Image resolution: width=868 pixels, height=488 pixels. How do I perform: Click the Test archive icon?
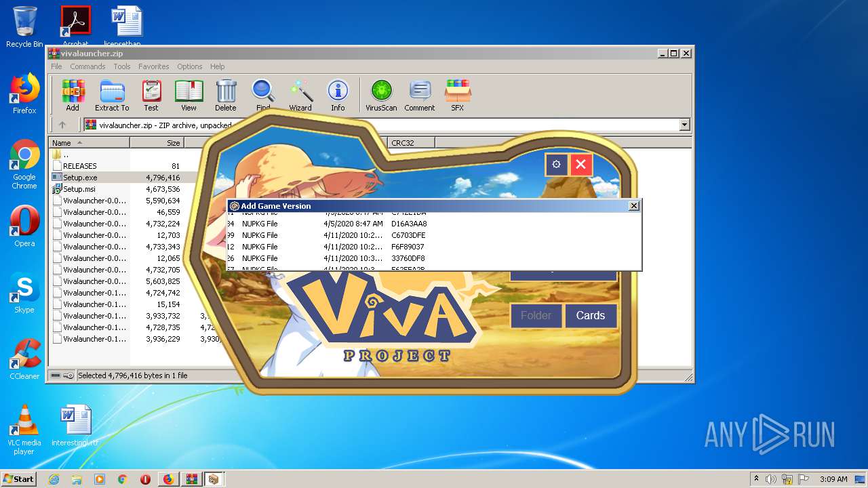151,95
